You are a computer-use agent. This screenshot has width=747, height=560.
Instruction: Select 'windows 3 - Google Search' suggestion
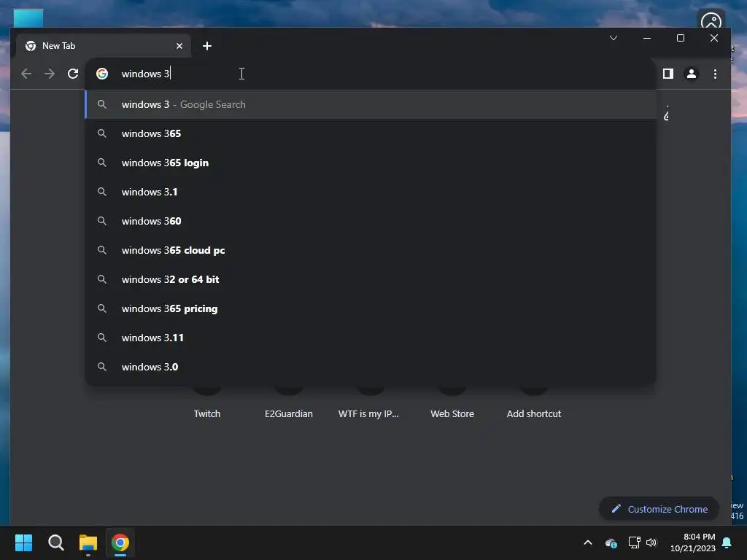371,104
